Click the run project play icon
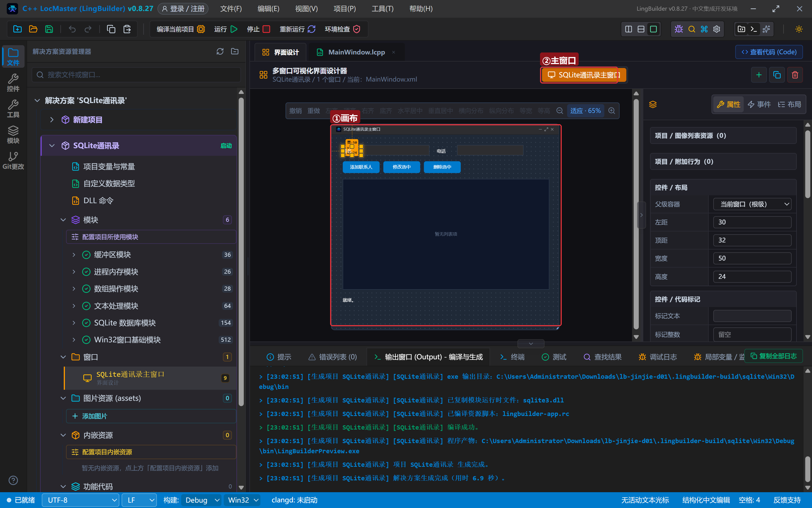This screenshot has width=812, height=508. coord(234,29)
